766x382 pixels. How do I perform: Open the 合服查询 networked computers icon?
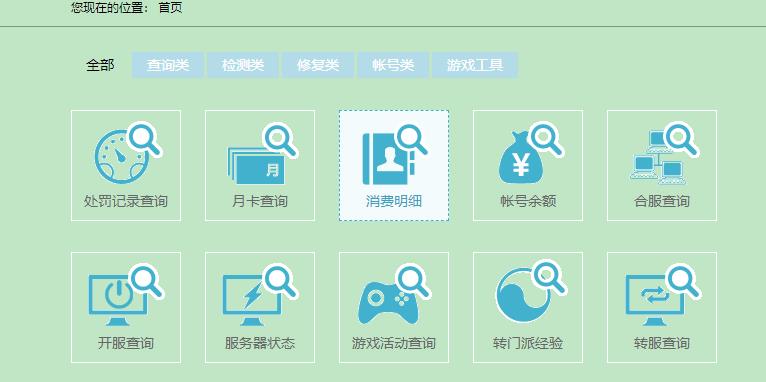[664, 154]
